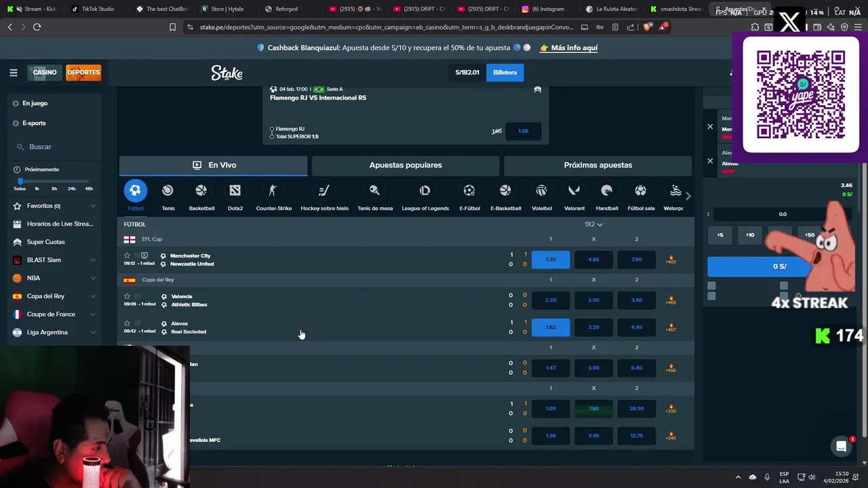Open the live support chat bubble
This screenshot has width=868, height=488.
point(842,446)
